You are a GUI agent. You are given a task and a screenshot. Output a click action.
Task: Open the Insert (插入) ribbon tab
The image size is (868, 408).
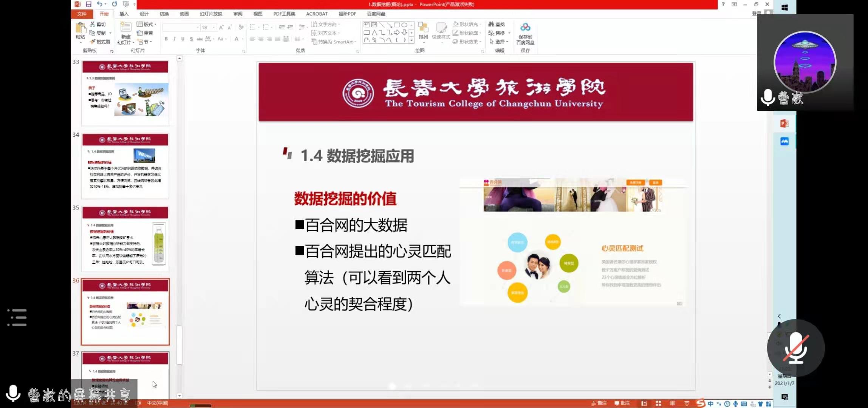point(124,14)
